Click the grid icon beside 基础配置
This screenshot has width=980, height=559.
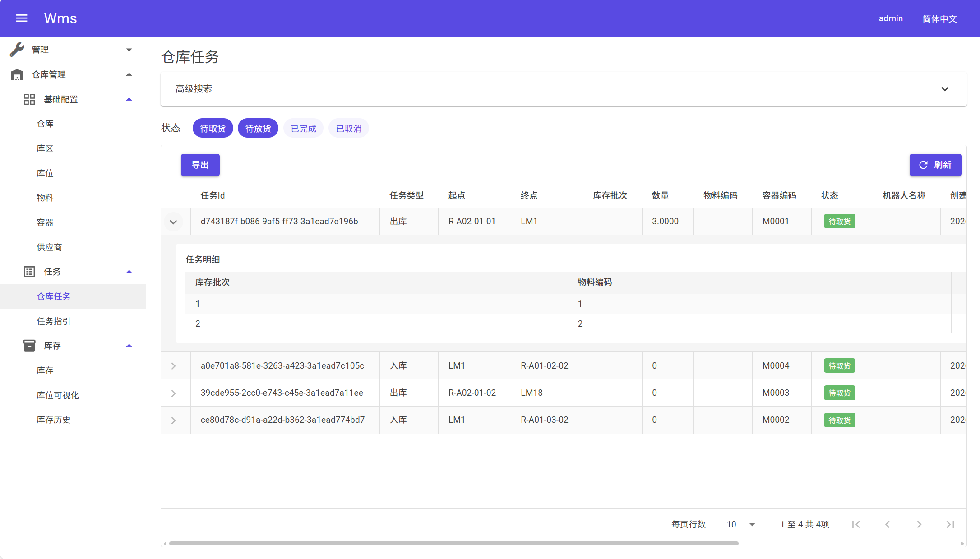[29, 99]
